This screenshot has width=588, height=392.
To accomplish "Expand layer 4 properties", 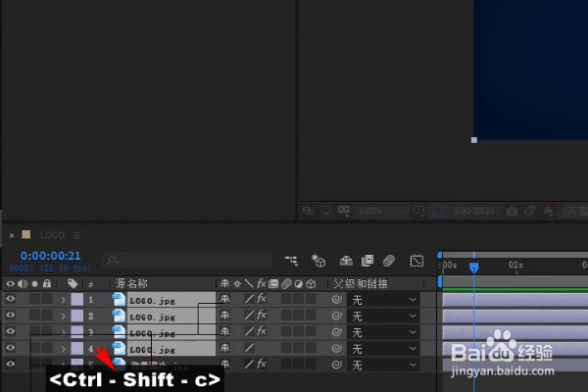I will click(63, 349).
